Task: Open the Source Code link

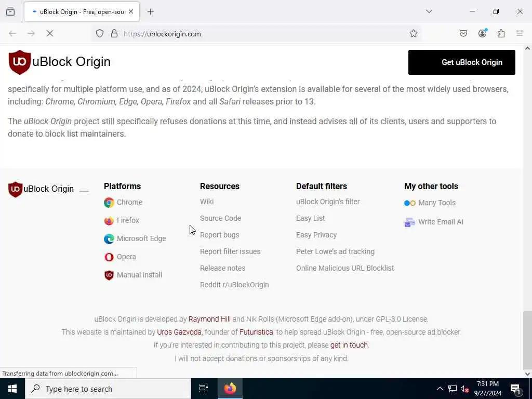Action: click(x=220, y=218)
